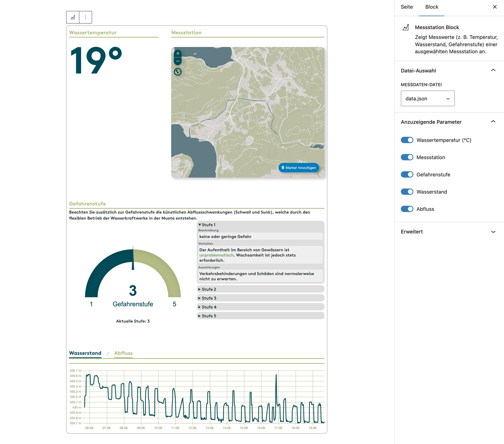Viewport: 504px width, 444px height.
Task: Expand the Stufe 3 details
Action: click(x=260, y=298)
